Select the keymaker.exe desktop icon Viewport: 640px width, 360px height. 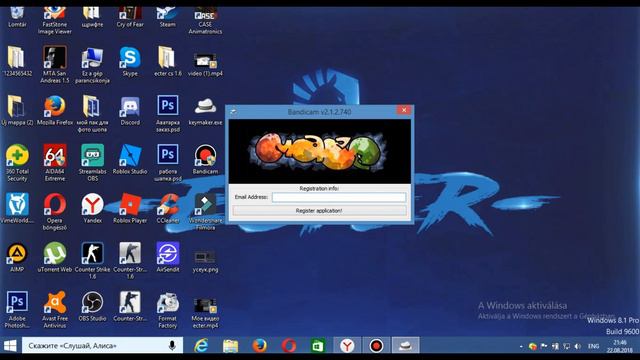click(205, 111)
